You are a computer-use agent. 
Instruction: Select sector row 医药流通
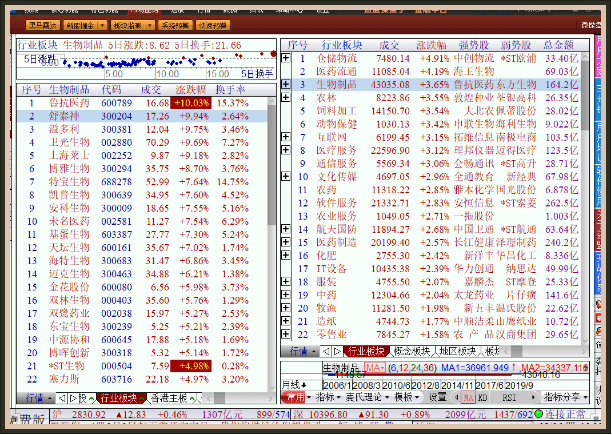435,71
